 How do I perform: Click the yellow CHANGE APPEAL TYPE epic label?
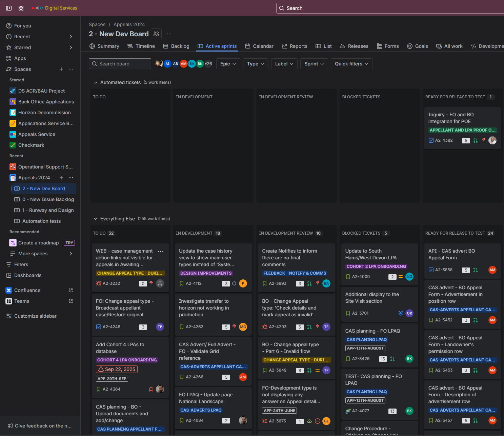[129, 273]
